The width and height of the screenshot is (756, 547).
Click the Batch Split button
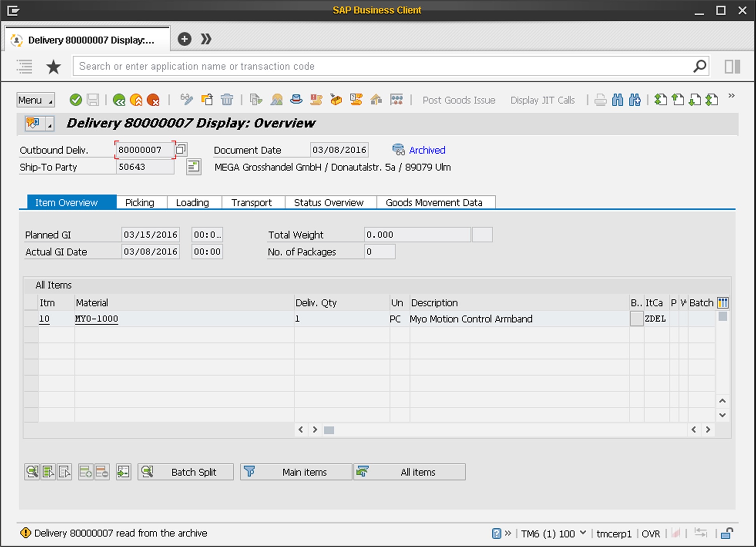pyautogui.click(x=186, y=472)
